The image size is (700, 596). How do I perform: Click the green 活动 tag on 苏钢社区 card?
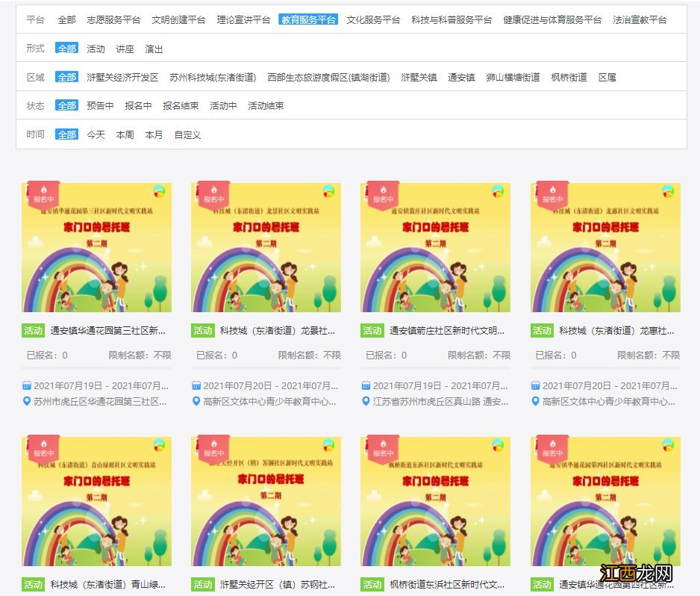click(x=202, y=586)
